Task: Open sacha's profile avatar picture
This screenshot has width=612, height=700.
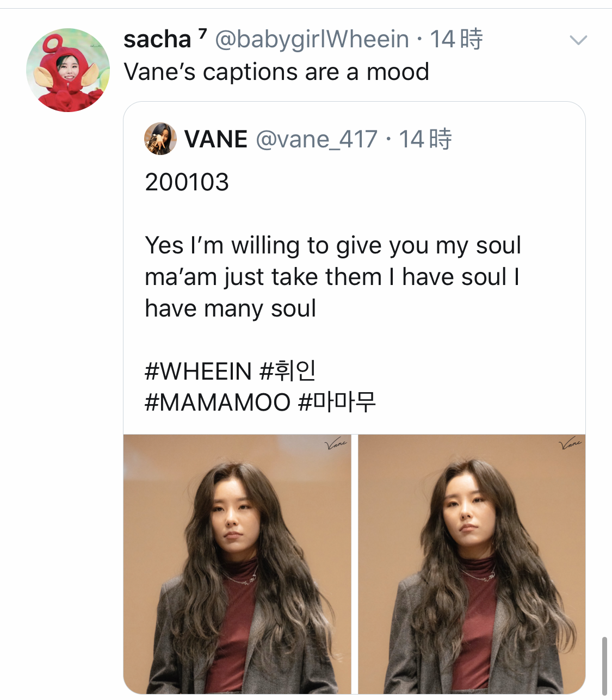Action: [x=68, y=70]
